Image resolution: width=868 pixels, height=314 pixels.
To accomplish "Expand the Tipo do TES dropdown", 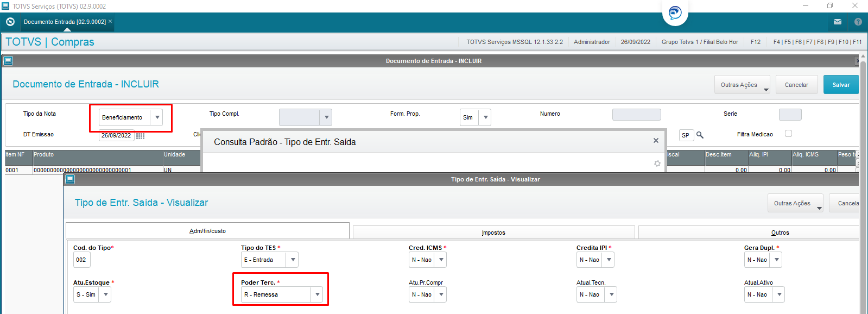I will [x=293, y=260].
